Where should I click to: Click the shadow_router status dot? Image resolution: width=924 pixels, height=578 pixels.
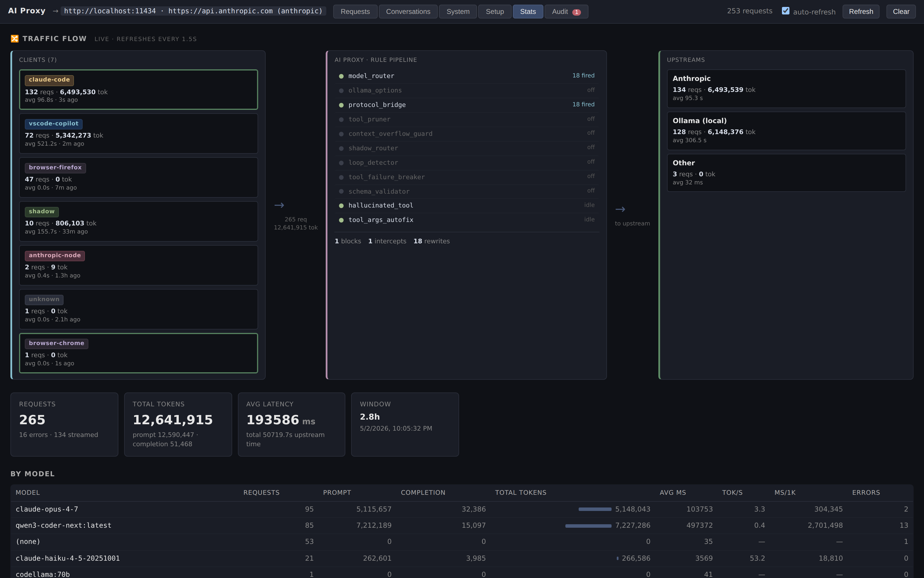click(341, 148)
